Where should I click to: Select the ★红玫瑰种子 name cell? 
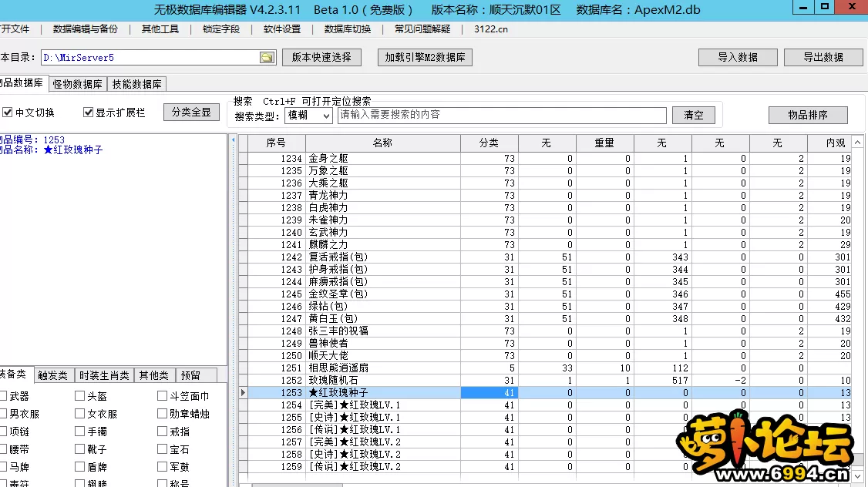tap(382, 392)
